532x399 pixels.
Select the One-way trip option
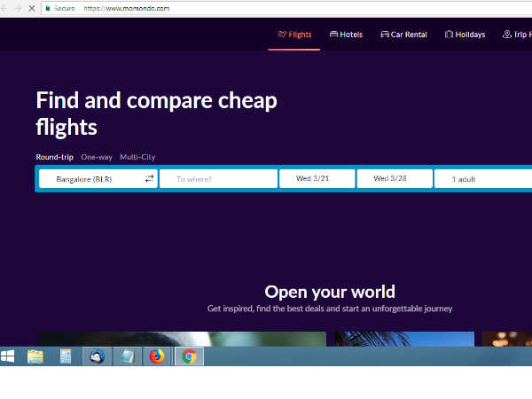[97, 157]
